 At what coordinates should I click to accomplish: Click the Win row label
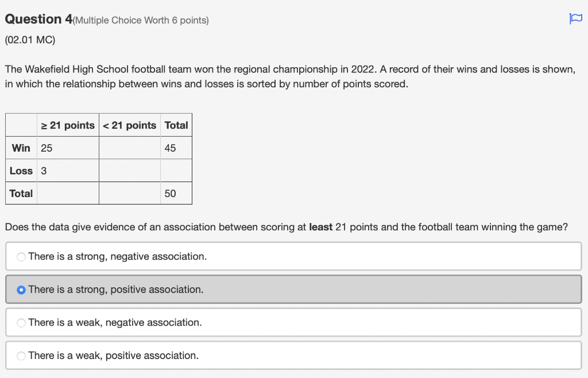point(21,148)
